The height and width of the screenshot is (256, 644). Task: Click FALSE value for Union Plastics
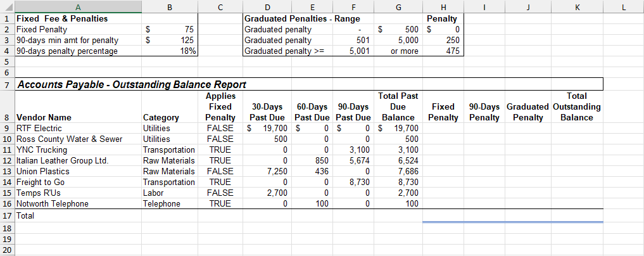click(220, 171)
